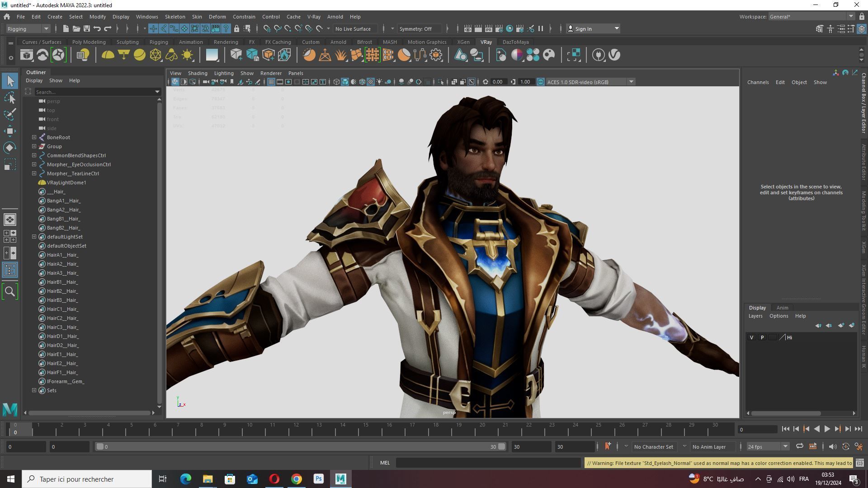
Task: Open the 24 fps frame rate dropdown
Action: point(768,446)
